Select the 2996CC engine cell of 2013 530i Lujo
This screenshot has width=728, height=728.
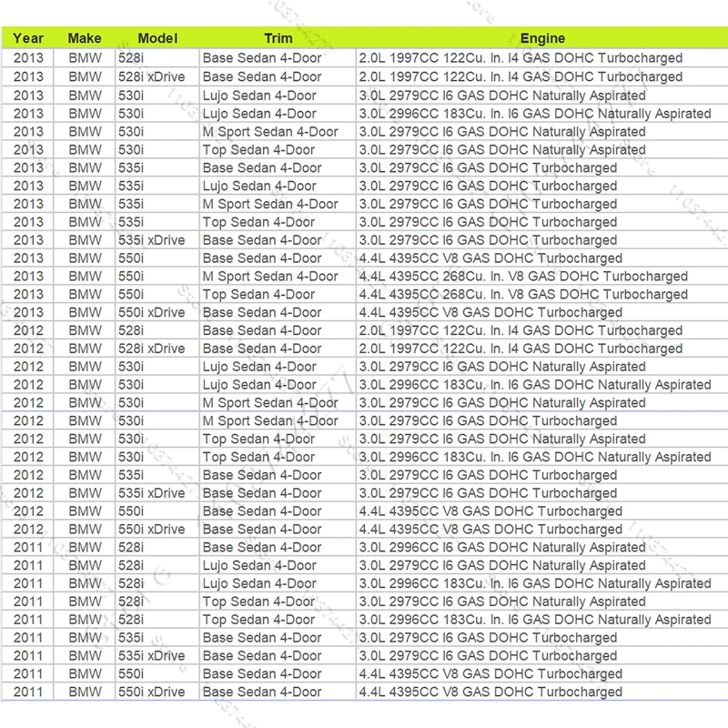542,113
